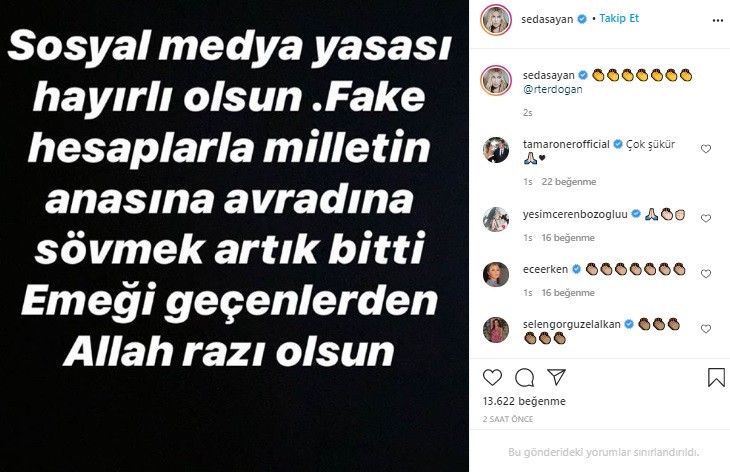This screenshot has width=730, height=472.
Task: Open the @rterdogan mention
Action: pyautogui.click(x=553, y=89)
